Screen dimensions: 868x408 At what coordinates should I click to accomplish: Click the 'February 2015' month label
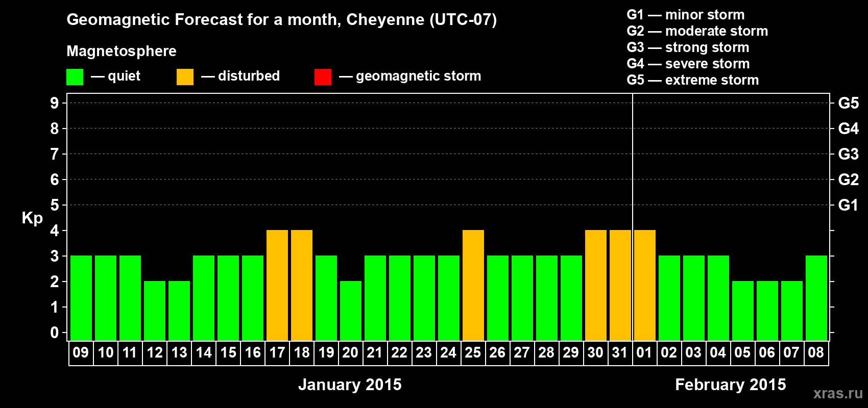tap(731, 385)
